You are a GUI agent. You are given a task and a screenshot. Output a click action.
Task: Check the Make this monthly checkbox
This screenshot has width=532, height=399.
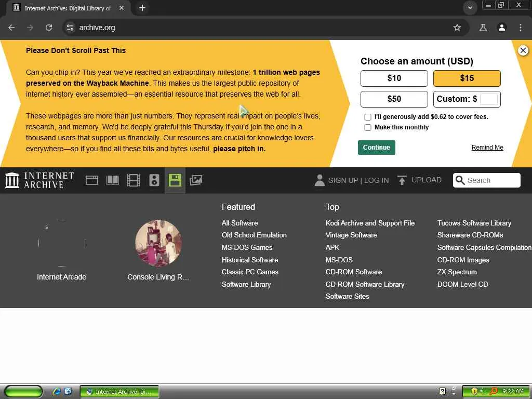click(x=367, y=128)
